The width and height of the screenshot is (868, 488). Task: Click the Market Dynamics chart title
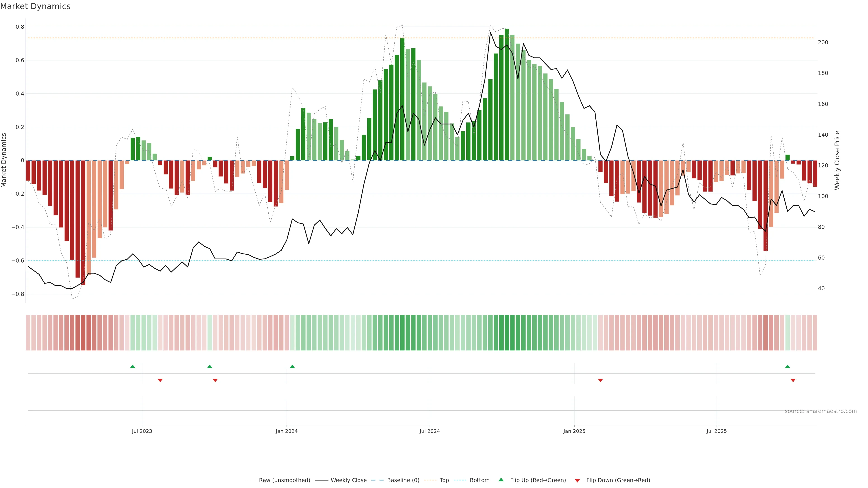35,6
